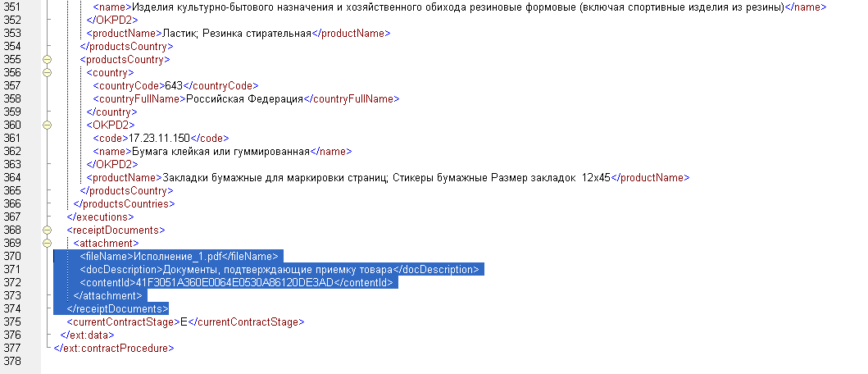The width and height of the screenshot is (868, 374).
Task: Click the text Российская Федерация
Action: (x=245, y=99)
